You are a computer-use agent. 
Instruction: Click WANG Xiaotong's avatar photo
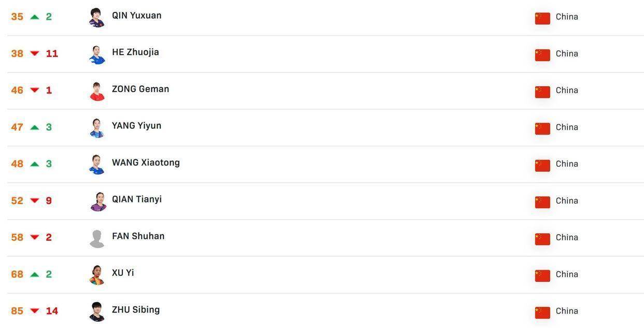tap(97, 165)
